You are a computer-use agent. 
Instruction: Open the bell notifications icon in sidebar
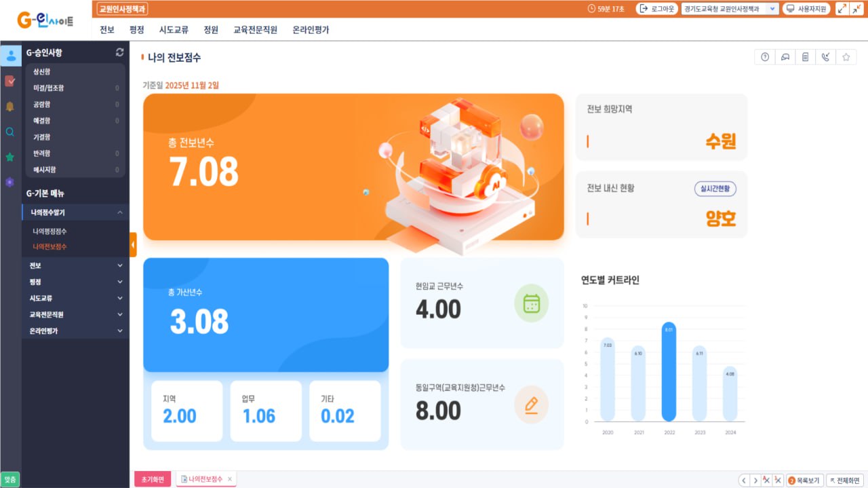pyautogui.click(x=10, y=107)
